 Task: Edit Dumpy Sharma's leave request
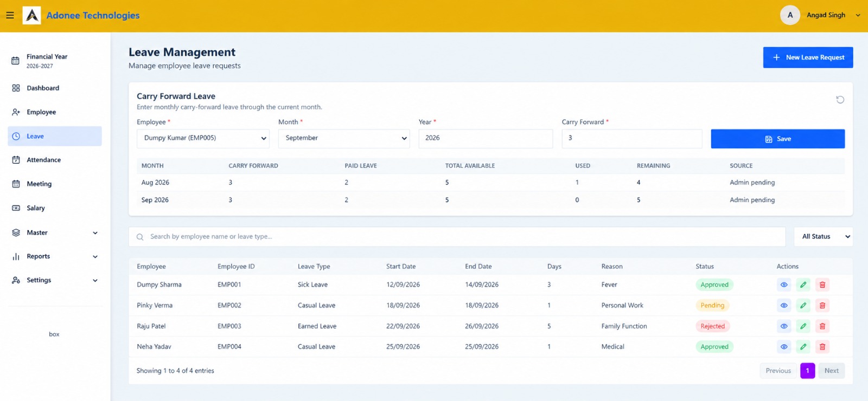pyautogui.click(x=803, y=284)
